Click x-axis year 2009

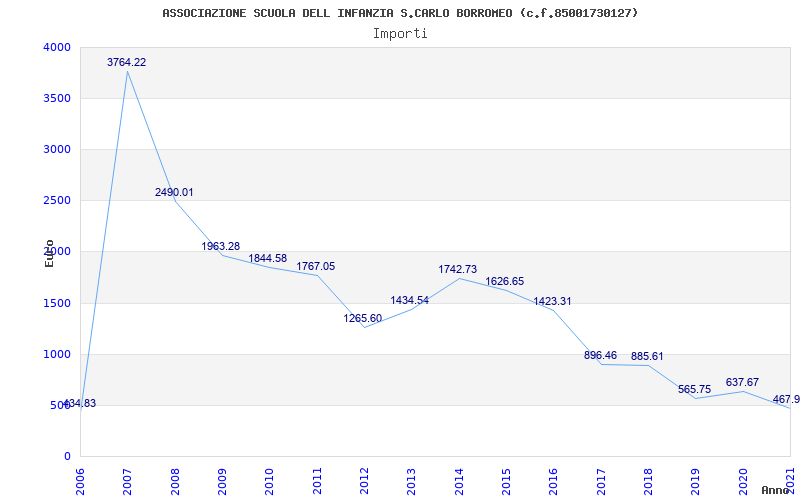tap(222, 481)
